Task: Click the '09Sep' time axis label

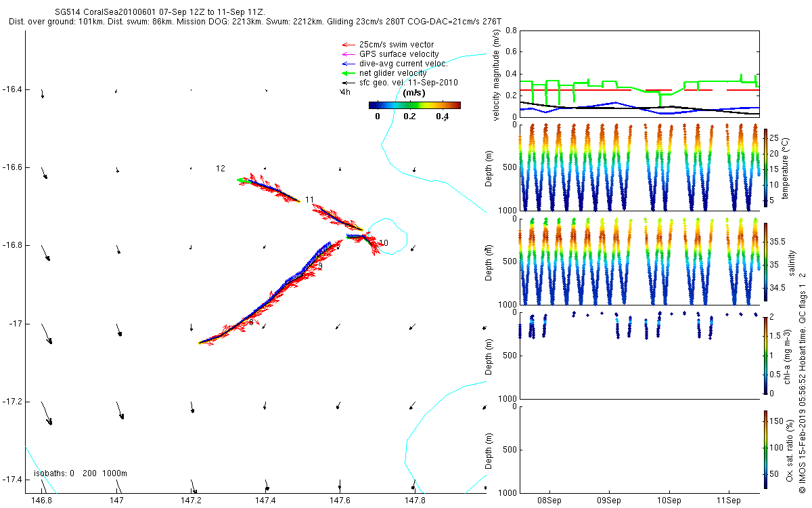Action: pyautogui.click(x=609, y=500)
